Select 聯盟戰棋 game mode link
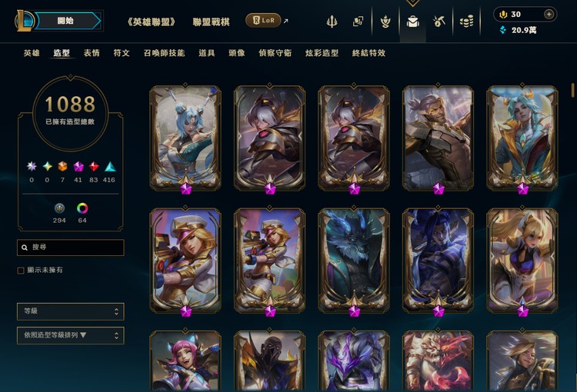Viewport: 577px width, 392px height. click(x=212, y=22)
